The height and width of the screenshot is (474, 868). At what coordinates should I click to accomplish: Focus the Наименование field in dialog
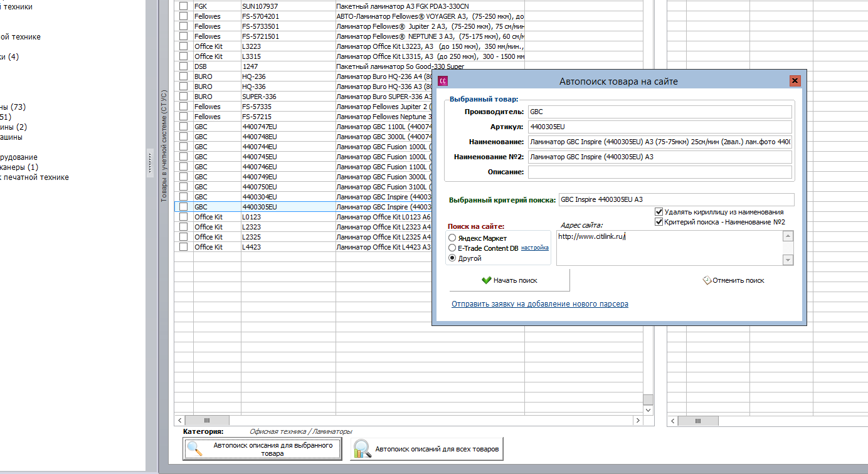(x=660, y=142)
